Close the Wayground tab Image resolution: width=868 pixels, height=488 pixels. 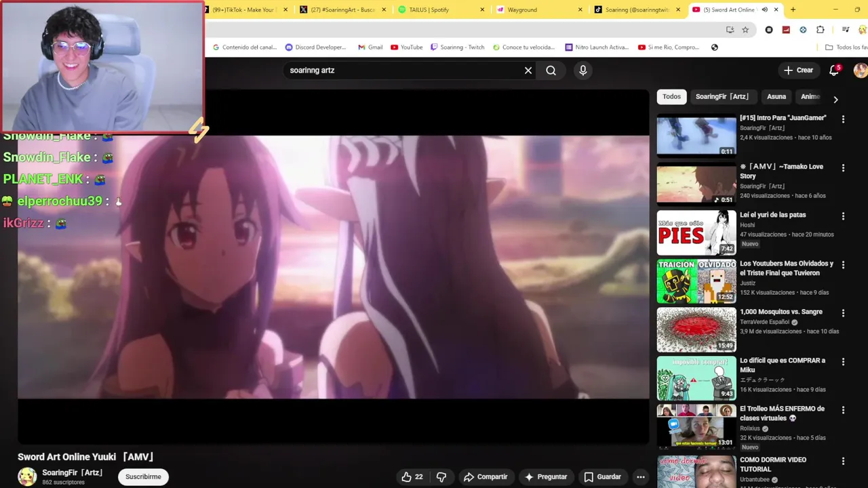pos(580,9)
